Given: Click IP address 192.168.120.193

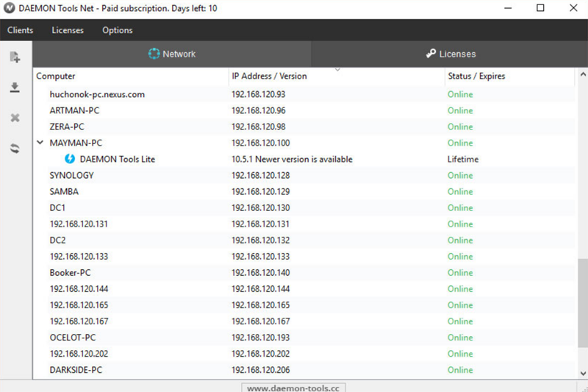Looking at the screenshot, I should click(x=261, y=338).
